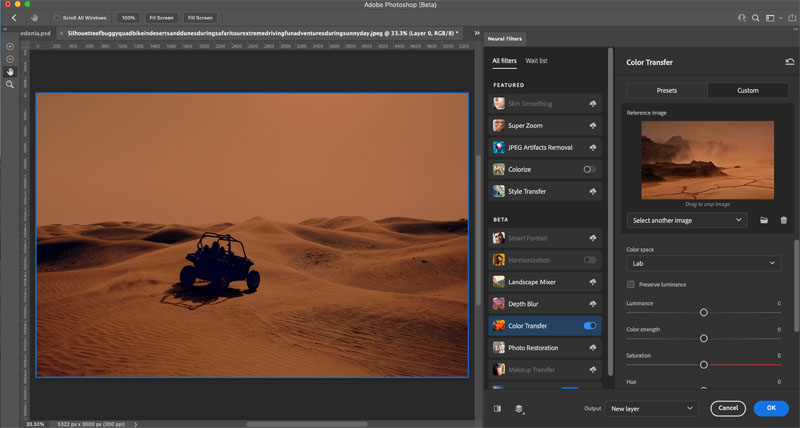Click the layer preview stack icon
Viewport: 800px width, 428px height.
tap(519, 409)
